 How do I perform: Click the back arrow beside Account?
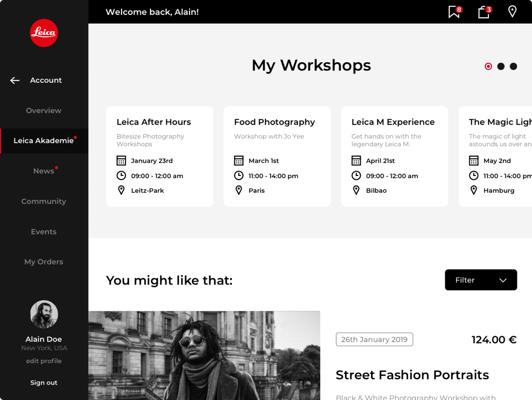pos(15,80)
